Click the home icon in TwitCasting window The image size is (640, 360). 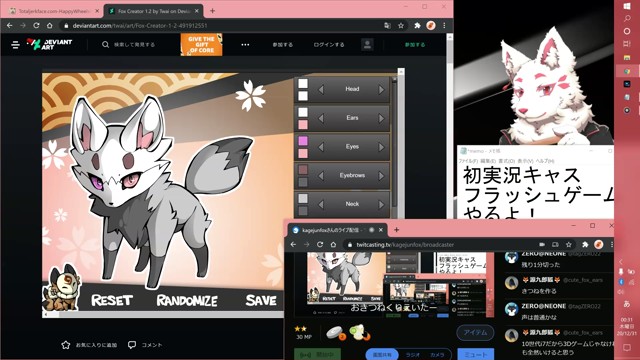click(x=333, y=244)
